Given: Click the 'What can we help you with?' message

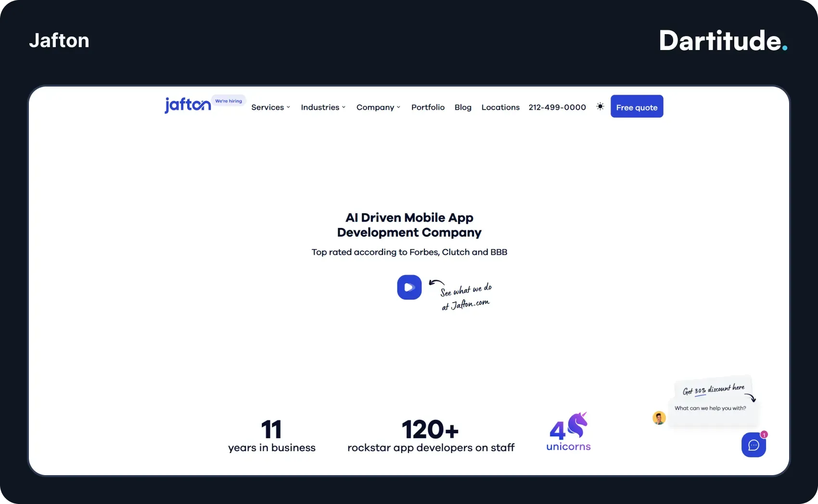Looking at the screenshot, I should (710, 408).
